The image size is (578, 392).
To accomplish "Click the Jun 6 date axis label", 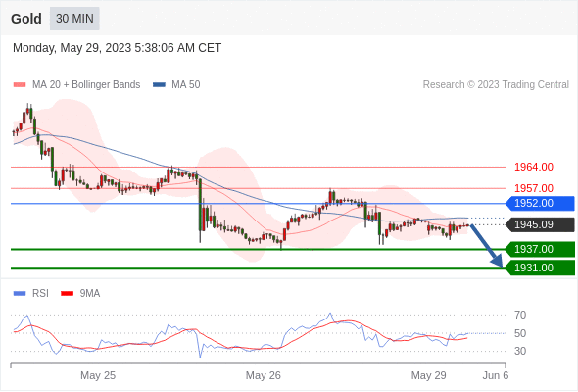I will tap(496, 375).
